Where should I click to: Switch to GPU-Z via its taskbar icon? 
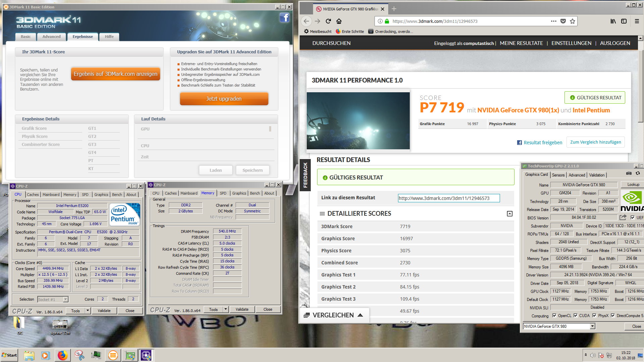coord(130,355)
